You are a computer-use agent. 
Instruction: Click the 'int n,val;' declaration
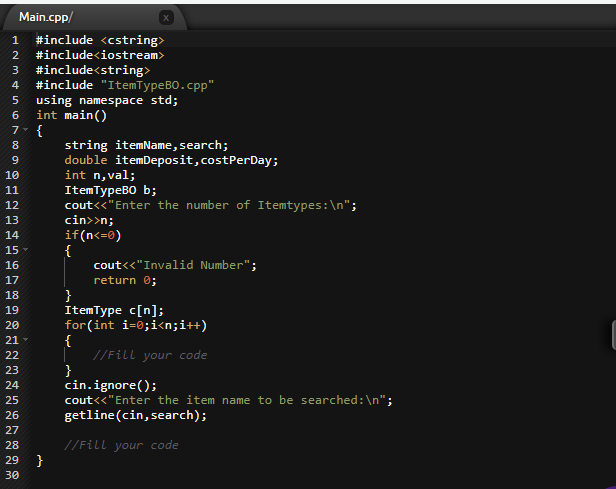(x=100, y=175)
